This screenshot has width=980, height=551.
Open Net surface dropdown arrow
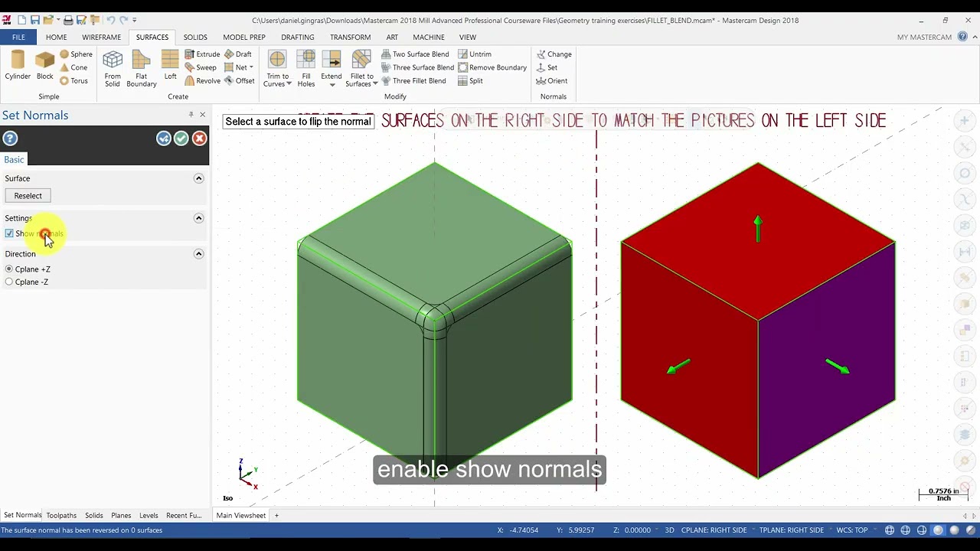(x=251, y=67)
